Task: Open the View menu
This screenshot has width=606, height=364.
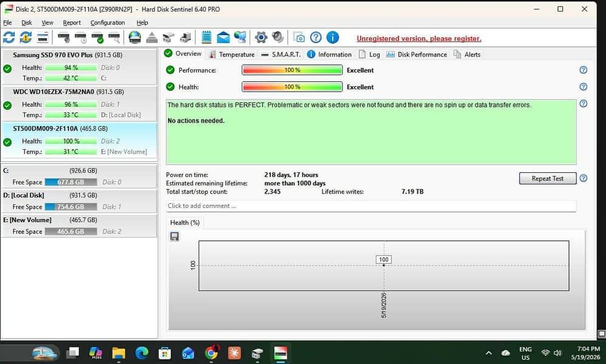Action: 47,22
